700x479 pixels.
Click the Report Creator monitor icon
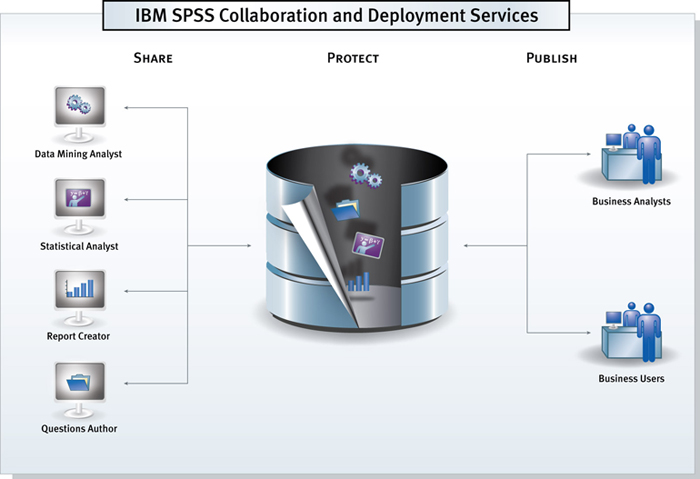click(x=80, y=298)
